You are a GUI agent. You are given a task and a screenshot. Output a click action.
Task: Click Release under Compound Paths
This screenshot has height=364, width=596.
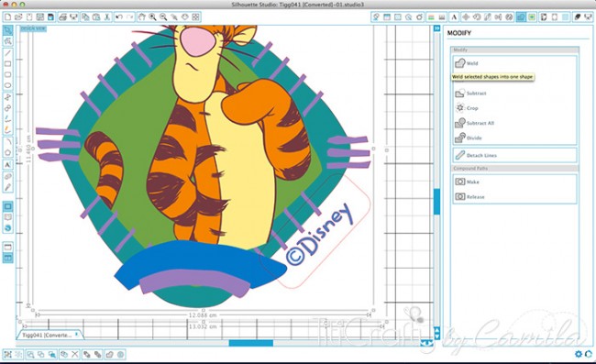469,196
